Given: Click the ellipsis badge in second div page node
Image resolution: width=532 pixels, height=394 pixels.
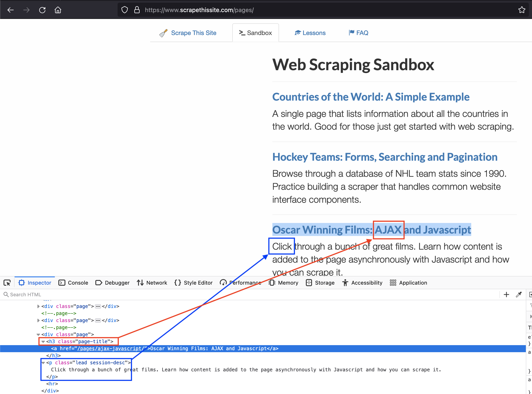Looking at the screenshot, I should coord(98,321).
